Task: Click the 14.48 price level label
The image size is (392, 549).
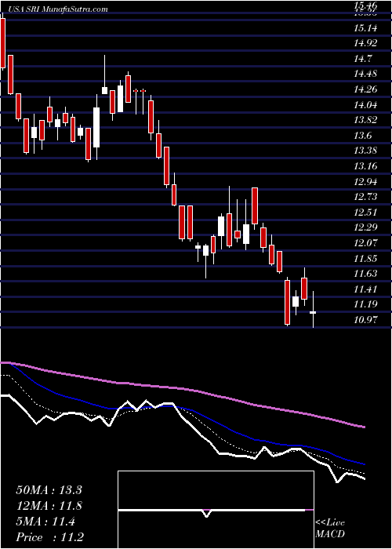Action: tap(366, 74)
